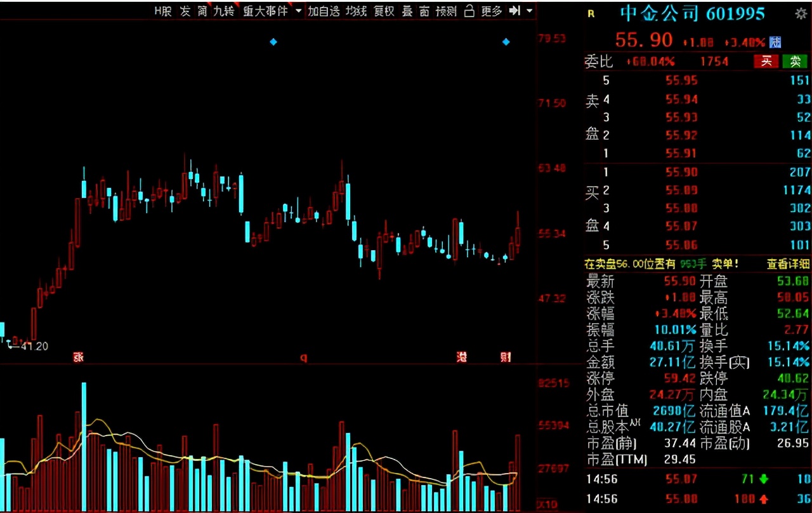
Task: Click the 量比 value 2.77
Action: (x=797, y=330)
